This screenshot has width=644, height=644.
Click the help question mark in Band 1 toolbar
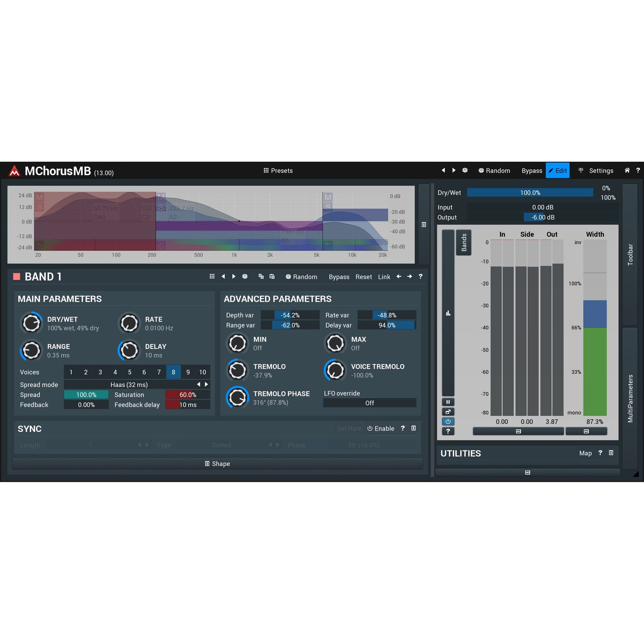pos(420,276)
